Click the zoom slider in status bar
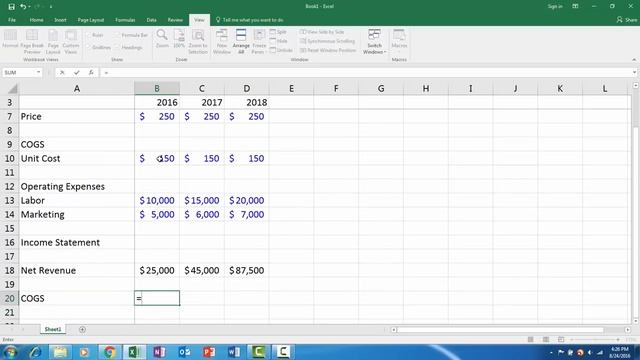This screenshot has height=360, width=640. click(x=595, y=340)
